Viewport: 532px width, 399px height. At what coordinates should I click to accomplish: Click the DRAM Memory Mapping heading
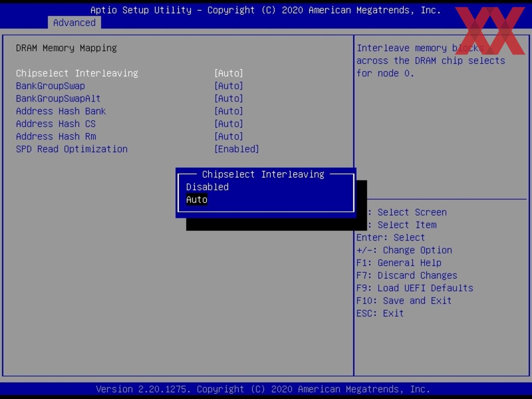click(66, 48)
